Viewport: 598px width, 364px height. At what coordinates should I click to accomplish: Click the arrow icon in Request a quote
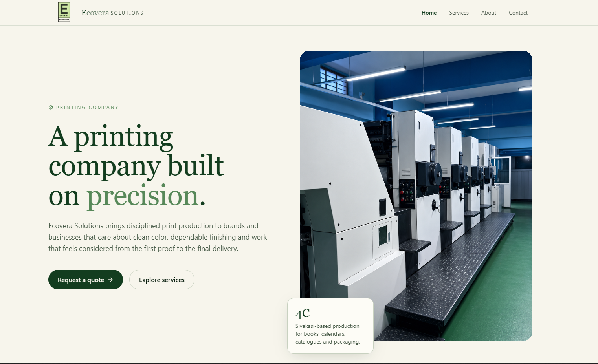tap(110, 280)
